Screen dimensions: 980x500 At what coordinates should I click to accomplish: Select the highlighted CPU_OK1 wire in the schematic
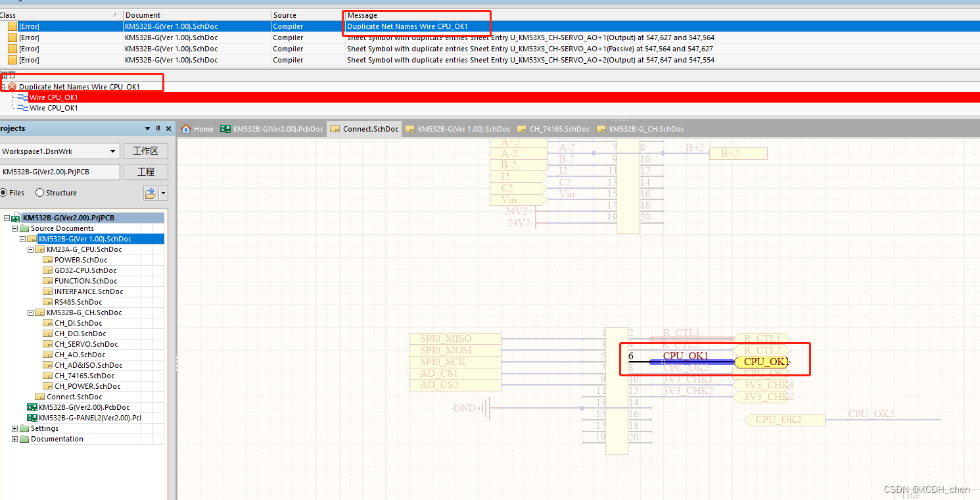[690, 362]
